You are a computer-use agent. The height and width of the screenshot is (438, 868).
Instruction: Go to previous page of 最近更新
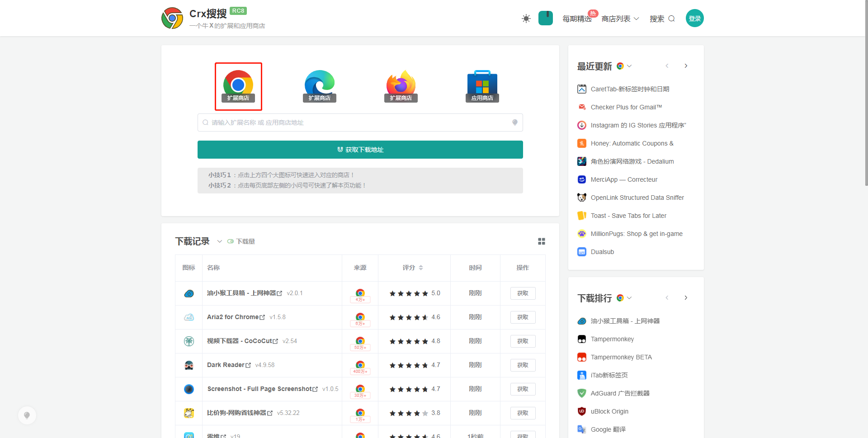tap(667, 66)
